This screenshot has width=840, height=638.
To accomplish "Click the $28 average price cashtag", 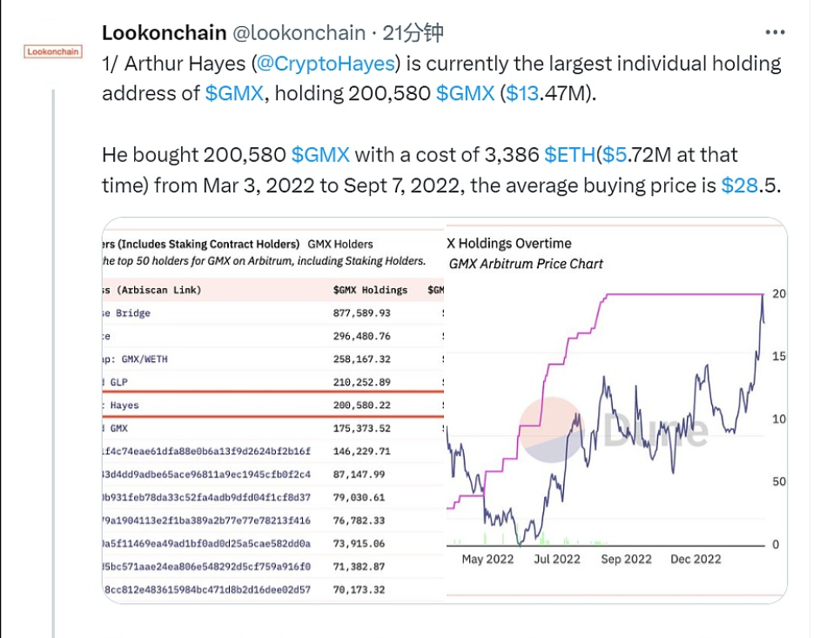I will coord(741,185).
